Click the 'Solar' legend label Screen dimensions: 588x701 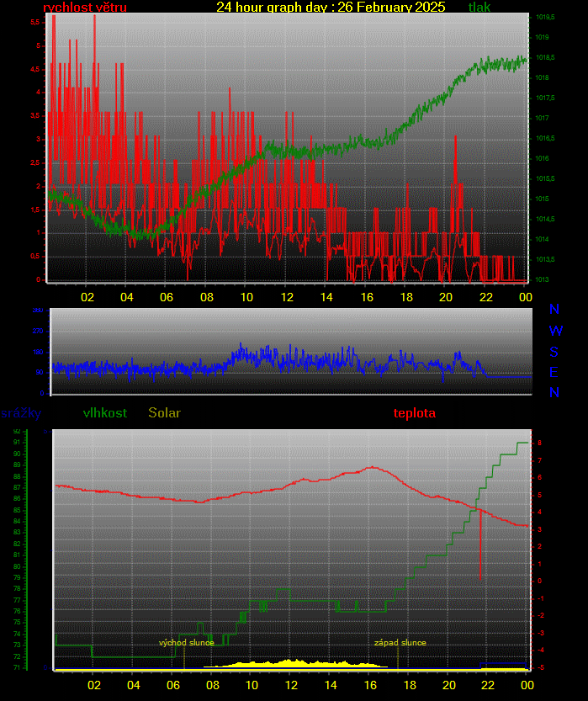tap(164, 412)
